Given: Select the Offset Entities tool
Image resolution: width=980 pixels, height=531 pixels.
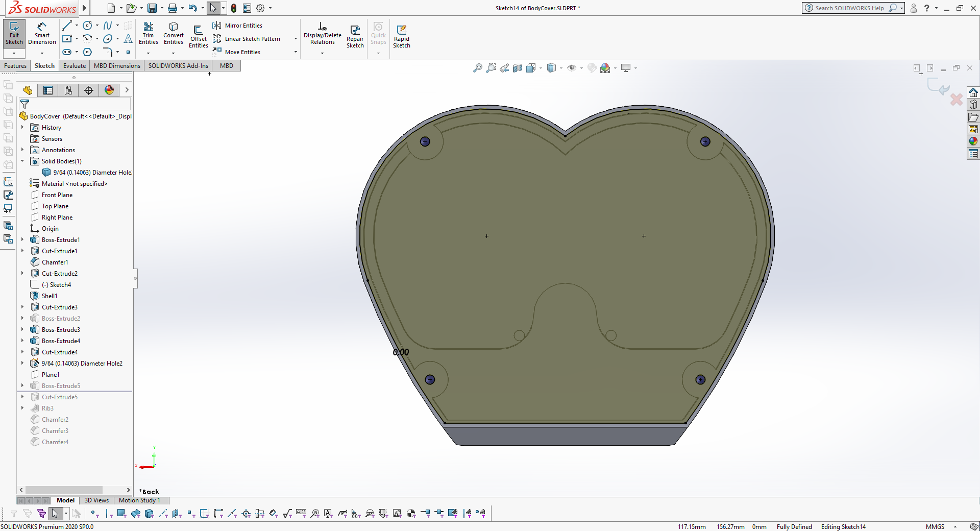Looking at the screenshot, I should click(x=199, y=36).
